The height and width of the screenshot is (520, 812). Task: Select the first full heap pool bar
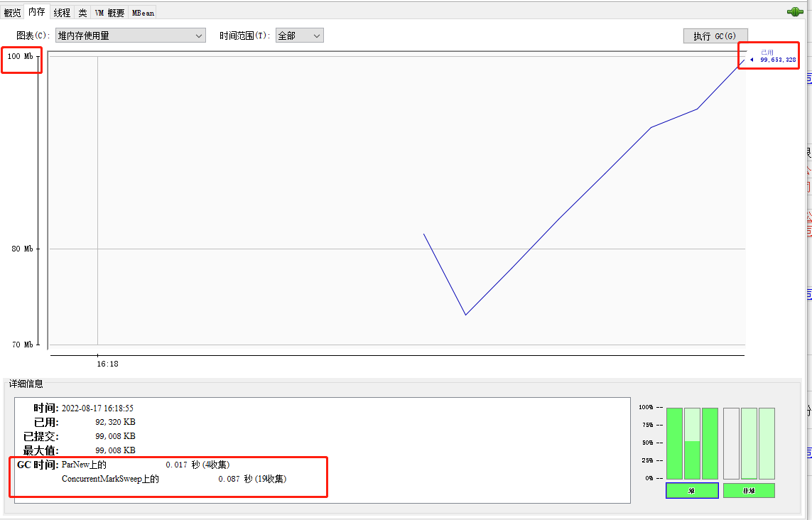(x=674, y=443)
